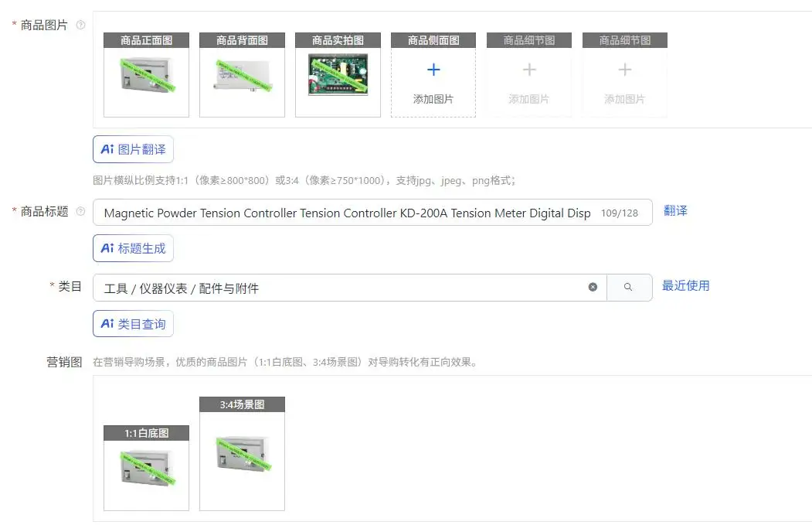Open the 3:4场景图 marketing thumbnail
The height and width of the screenshot is (525, 812).
243,453
